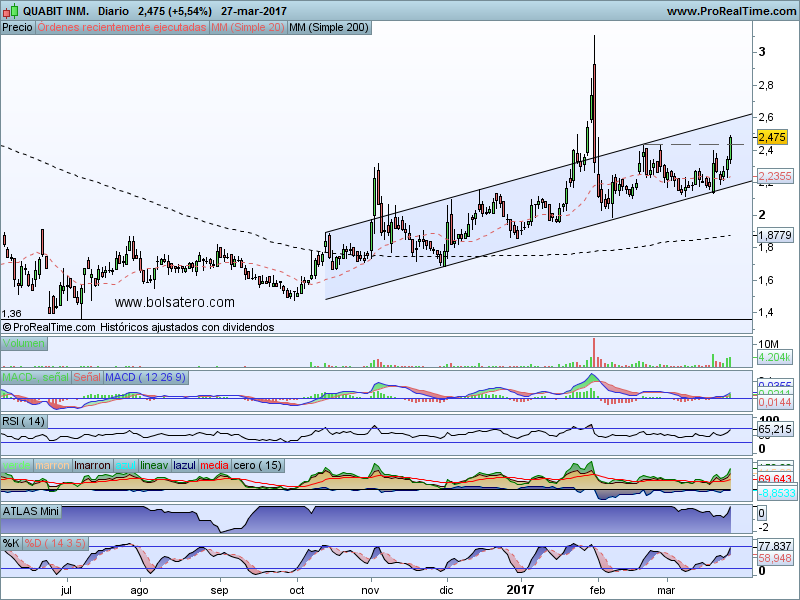Select the Volumen indicator label
The image size is (800, 600).
coord(25,344)
